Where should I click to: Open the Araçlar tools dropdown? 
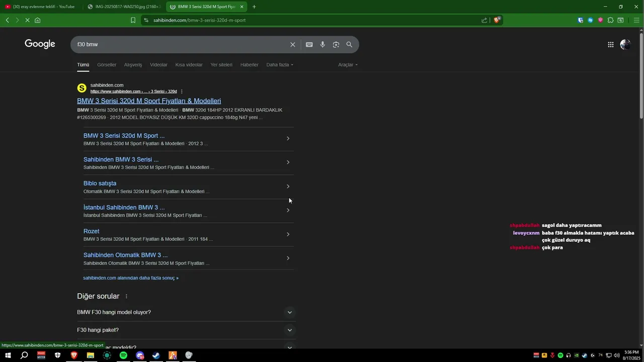(x=348, y=65)
